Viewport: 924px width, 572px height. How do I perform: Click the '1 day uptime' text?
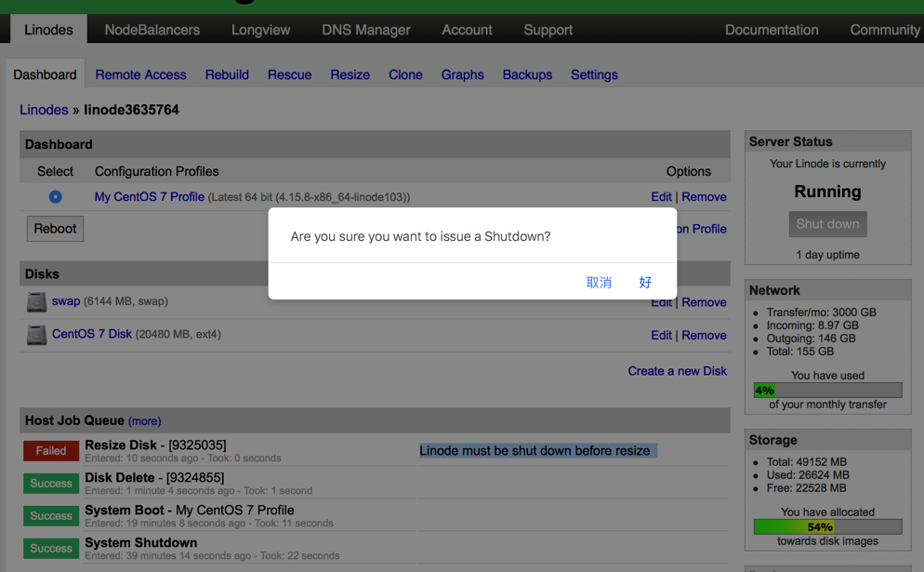click(x=827, y=255)
